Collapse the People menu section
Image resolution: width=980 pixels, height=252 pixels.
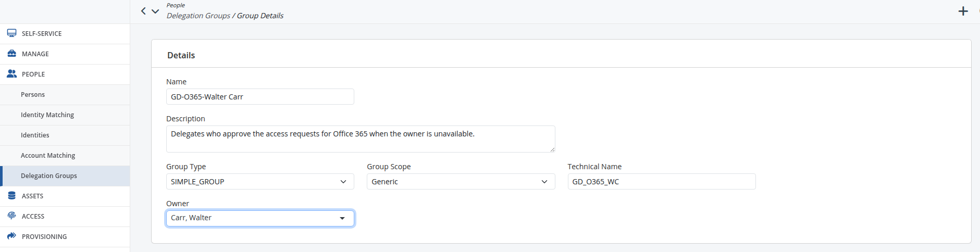tap(65, 74)
